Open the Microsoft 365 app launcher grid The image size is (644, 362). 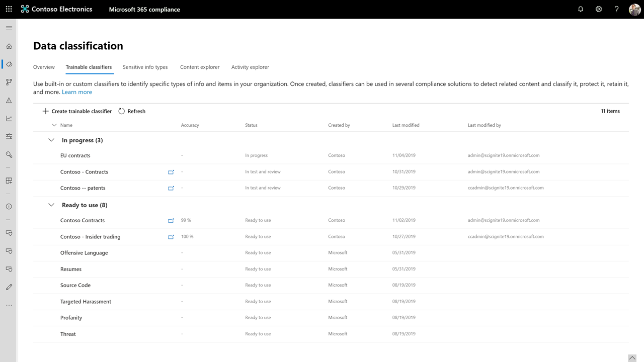[9, 9]
